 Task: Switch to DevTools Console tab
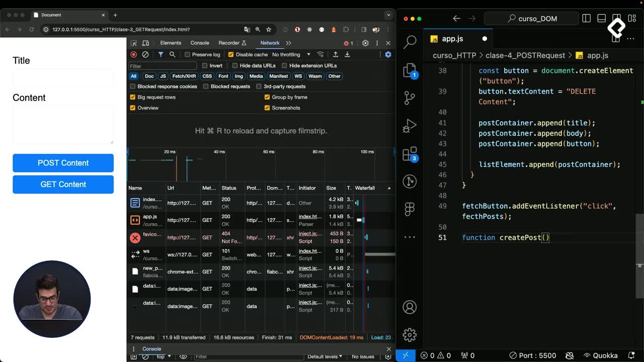click(x=200, y=43)
